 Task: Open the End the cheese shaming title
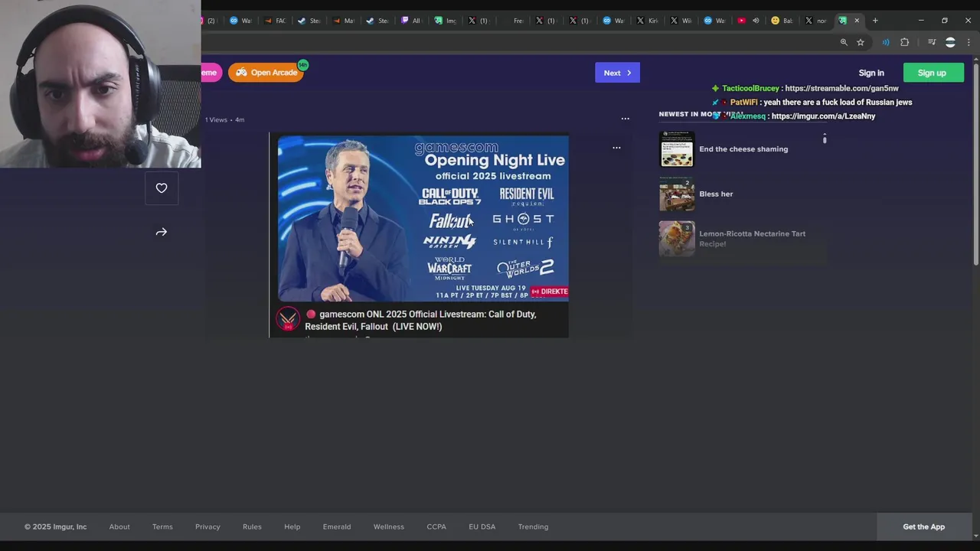pyautogui.click(x=743, y=149)
